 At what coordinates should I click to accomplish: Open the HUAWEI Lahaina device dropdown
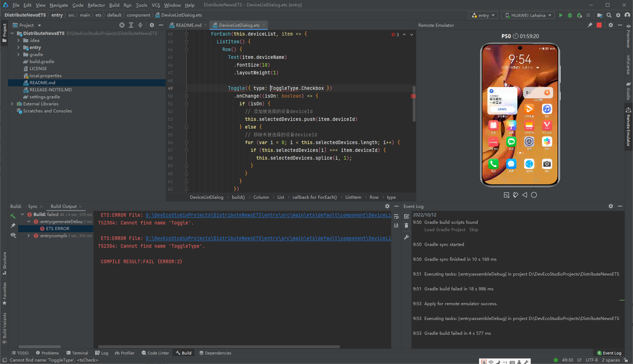pyautogui.click(x=528, y=15)
